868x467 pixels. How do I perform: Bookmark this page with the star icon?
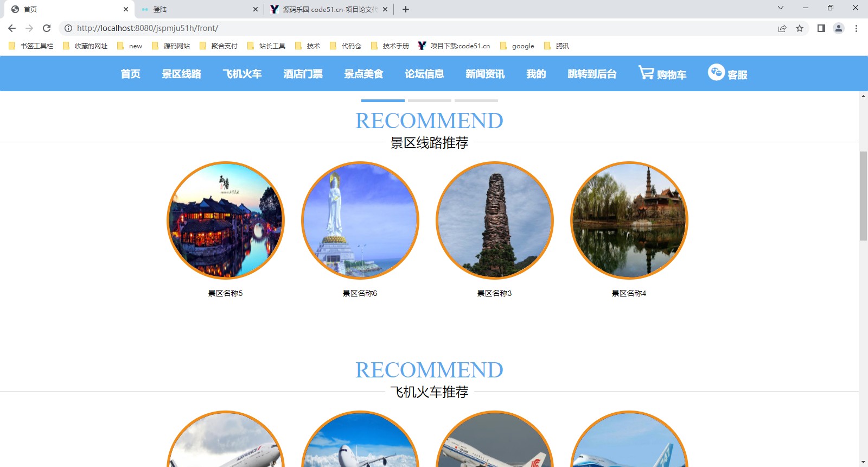click(800, 28)
